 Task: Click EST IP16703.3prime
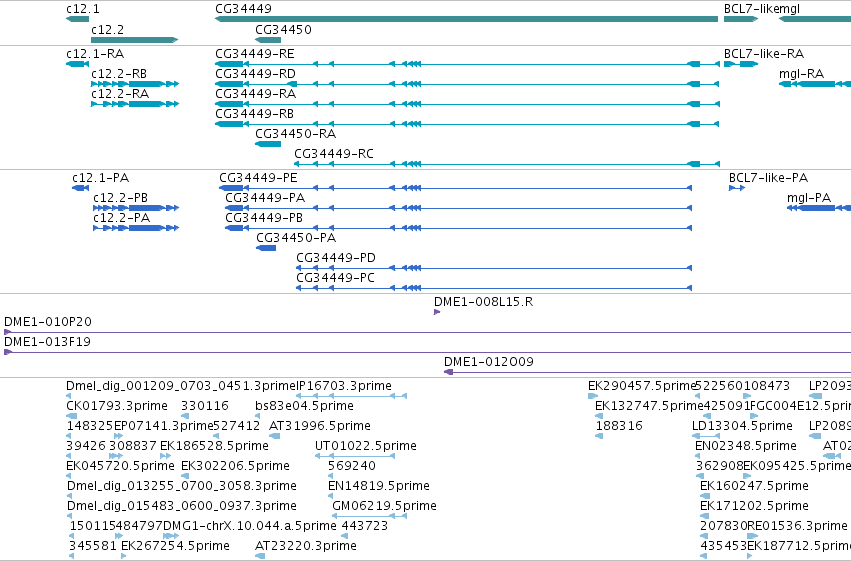[344, 386]
